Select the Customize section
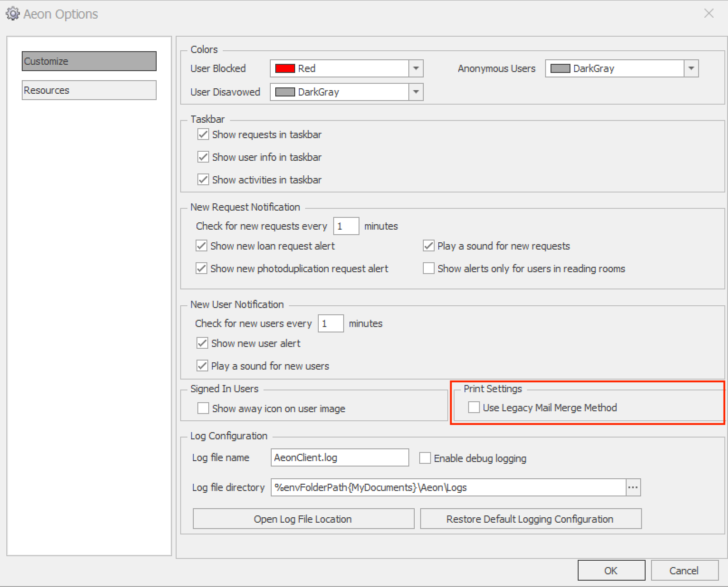 tap(89, 61)
